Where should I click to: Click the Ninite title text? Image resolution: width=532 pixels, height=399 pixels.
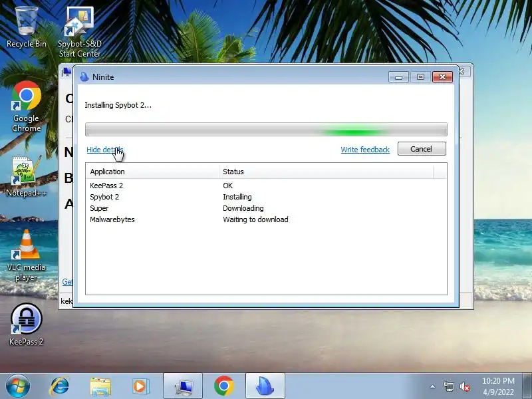click(x=103, y=77)
